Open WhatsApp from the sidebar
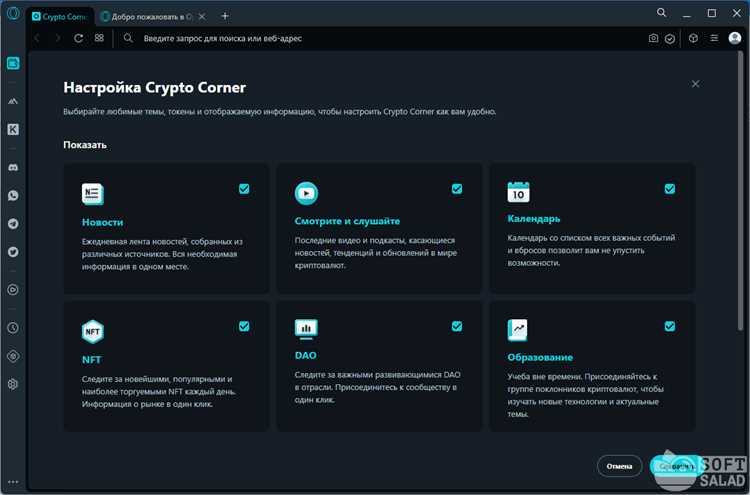The image size is (750, 495). (x=13, y=196)
